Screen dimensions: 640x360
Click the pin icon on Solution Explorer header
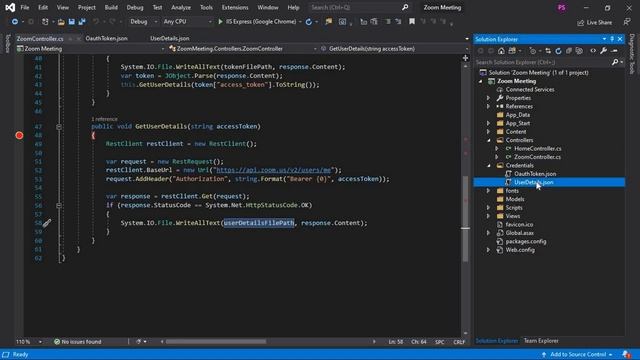(612, 39)
